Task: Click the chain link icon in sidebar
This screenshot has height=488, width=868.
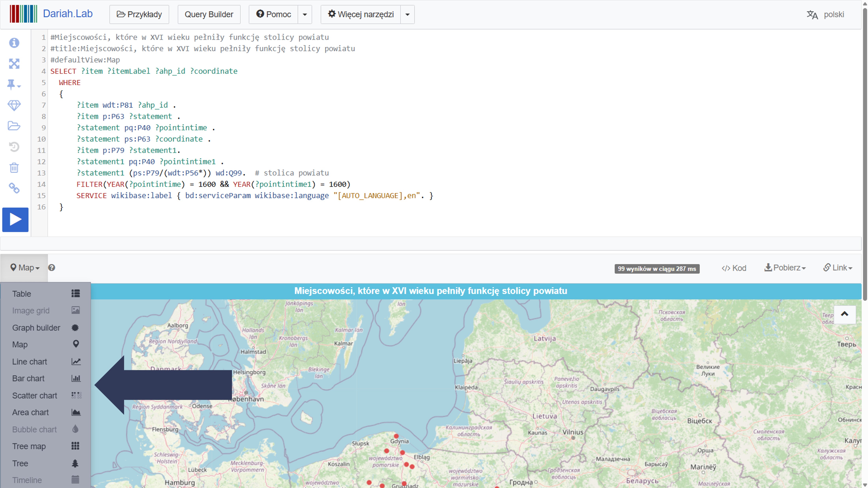Action: coord(14,188)
